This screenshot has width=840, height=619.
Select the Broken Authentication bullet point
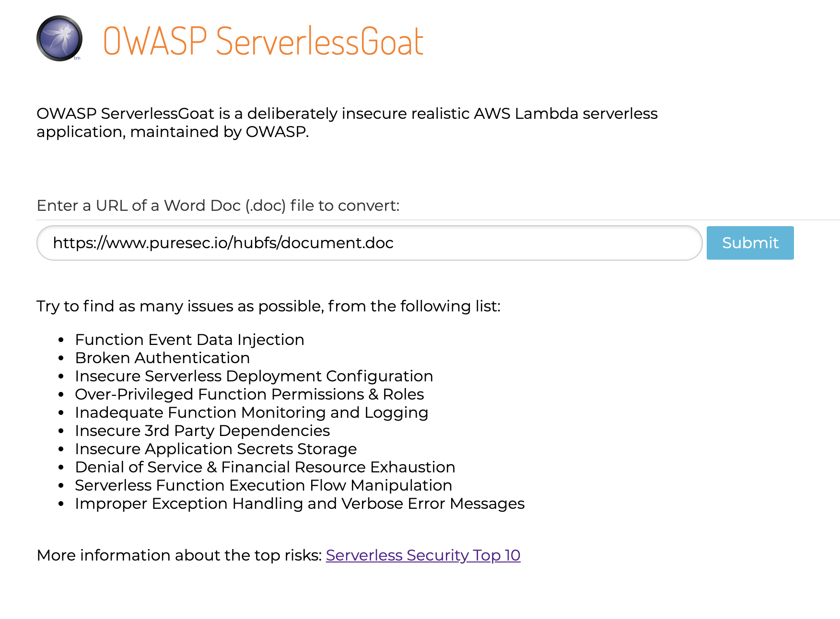coord(162,358)
